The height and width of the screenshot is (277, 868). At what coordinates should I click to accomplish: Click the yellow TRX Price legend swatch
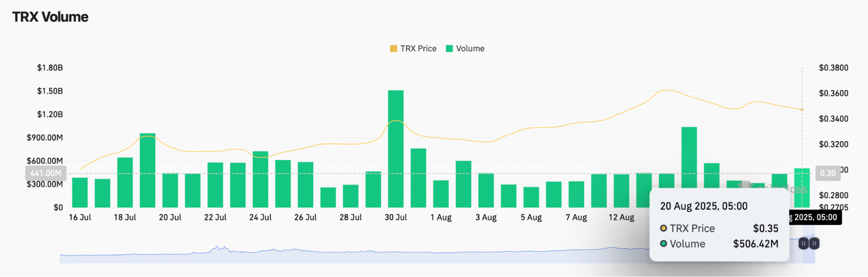click(x=393, y=49)
